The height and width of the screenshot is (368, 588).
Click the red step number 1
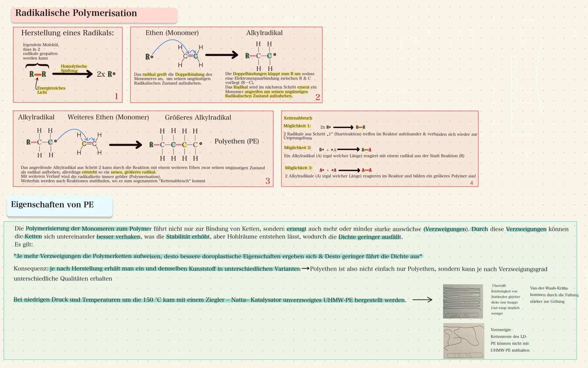tap(116, 96)
